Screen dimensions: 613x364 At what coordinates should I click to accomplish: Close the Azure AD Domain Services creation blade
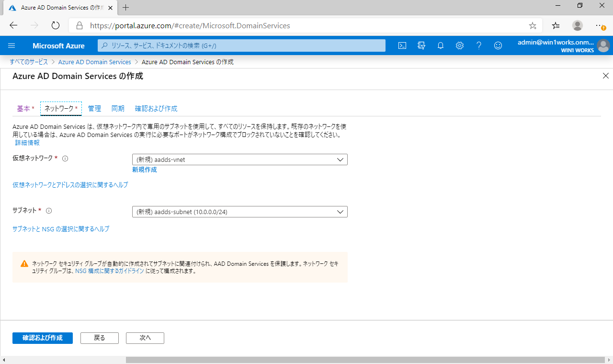[x=606, y=76]
